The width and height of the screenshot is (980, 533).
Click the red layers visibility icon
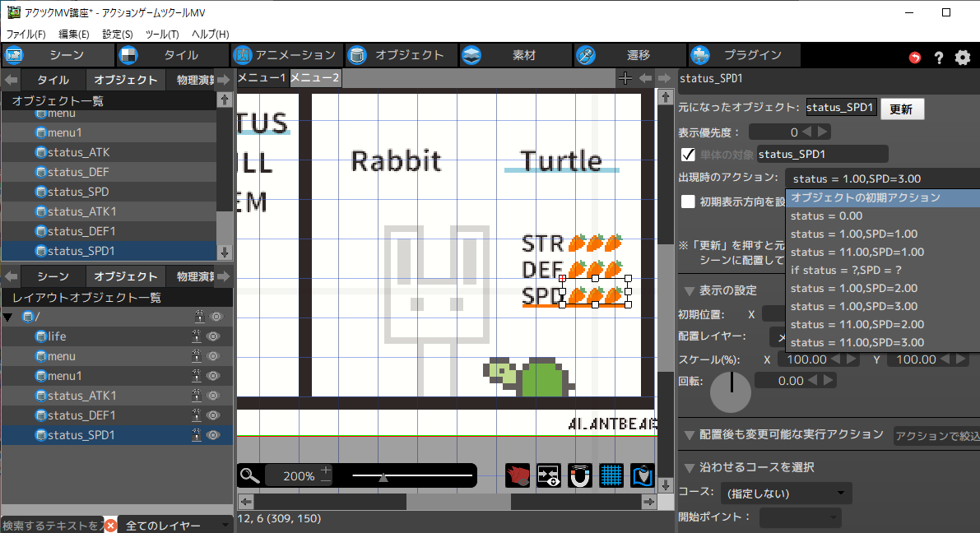(x=517, y=475)
